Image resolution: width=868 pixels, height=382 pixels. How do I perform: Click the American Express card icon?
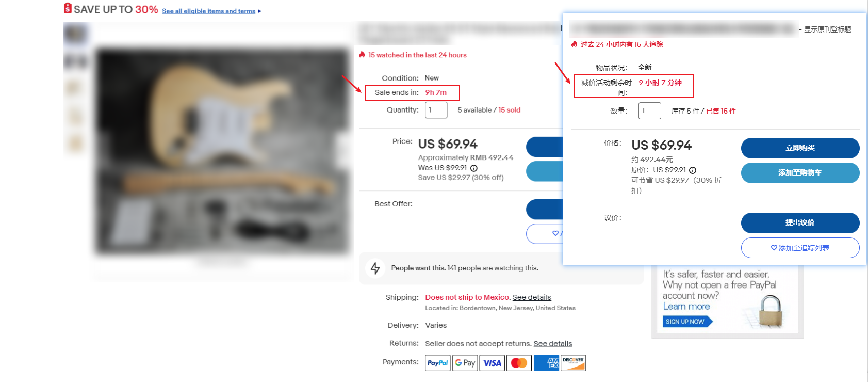[x=546, y=363]
